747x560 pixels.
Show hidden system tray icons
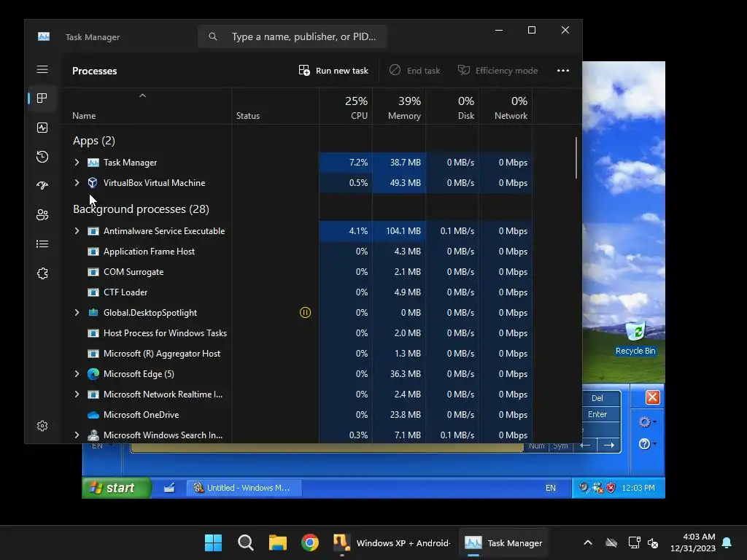588,542
